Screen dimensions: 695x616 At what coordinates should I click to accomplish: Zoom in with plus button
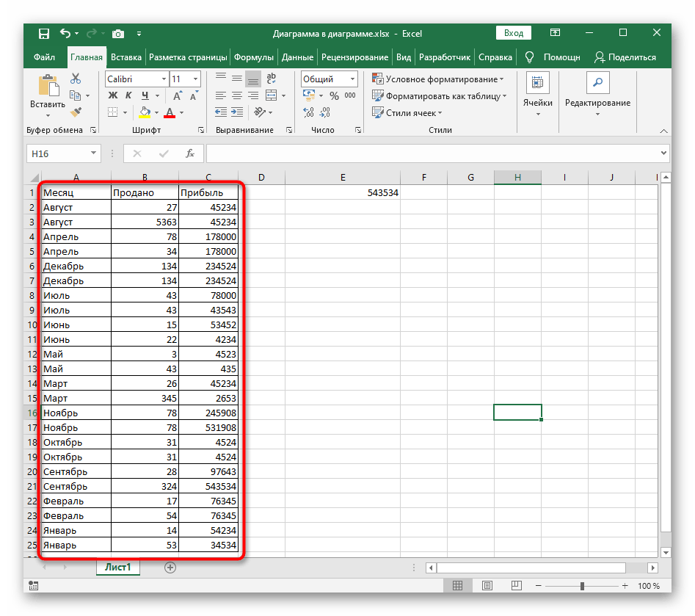[x=625, y=586]
